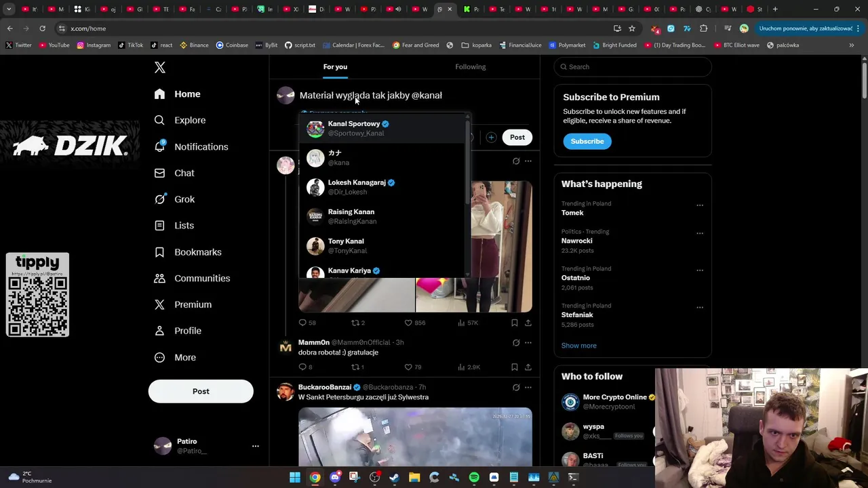The width and height of the screenshot is (868, 488).
Task: Open BuckarooBanzai profile link
Action: tap(325, 387)
